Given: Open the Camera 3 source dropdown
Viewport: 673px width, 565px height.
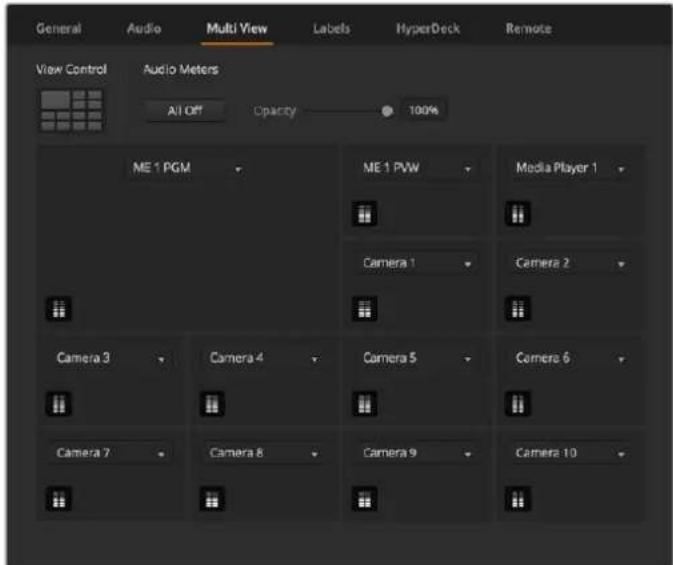Looking at the screenshot, I should click(110, 358).
